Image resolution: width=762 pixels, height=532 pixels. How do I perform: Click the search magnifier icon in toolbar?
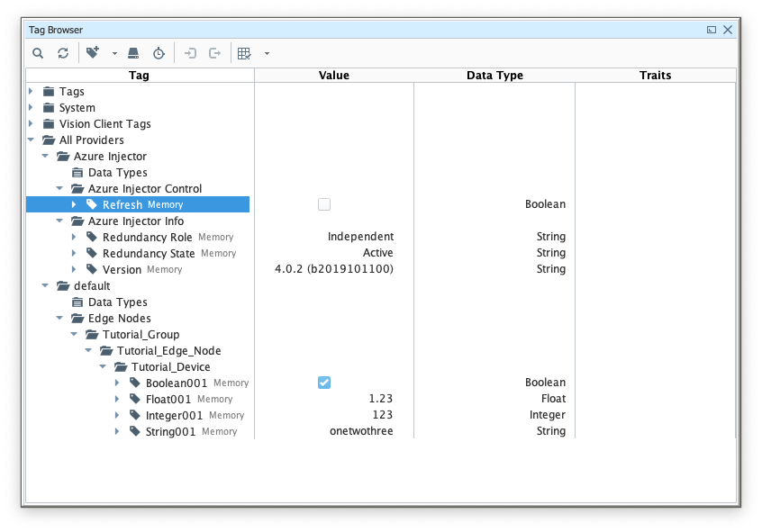[x=38, y=53]
